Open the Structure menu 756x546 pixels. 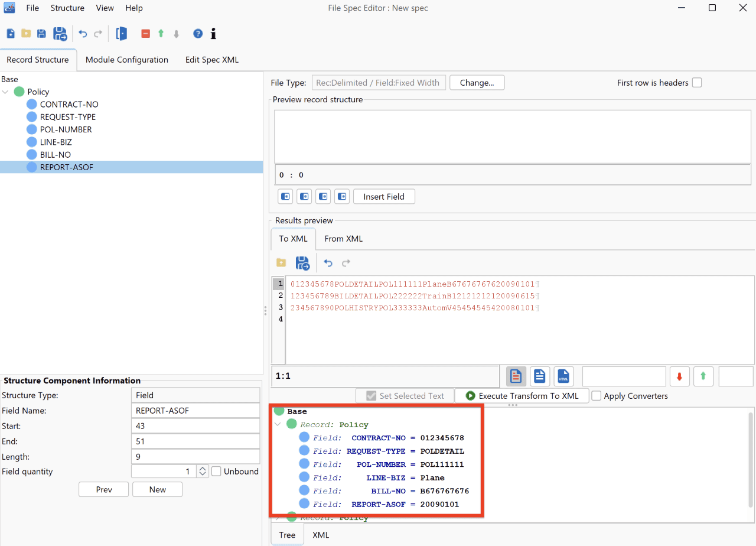67,8
